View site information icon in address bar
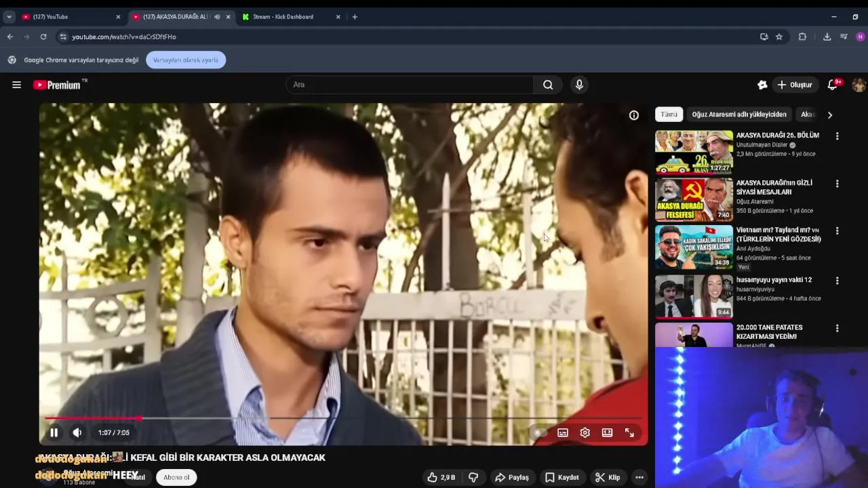 coord(63,37)
